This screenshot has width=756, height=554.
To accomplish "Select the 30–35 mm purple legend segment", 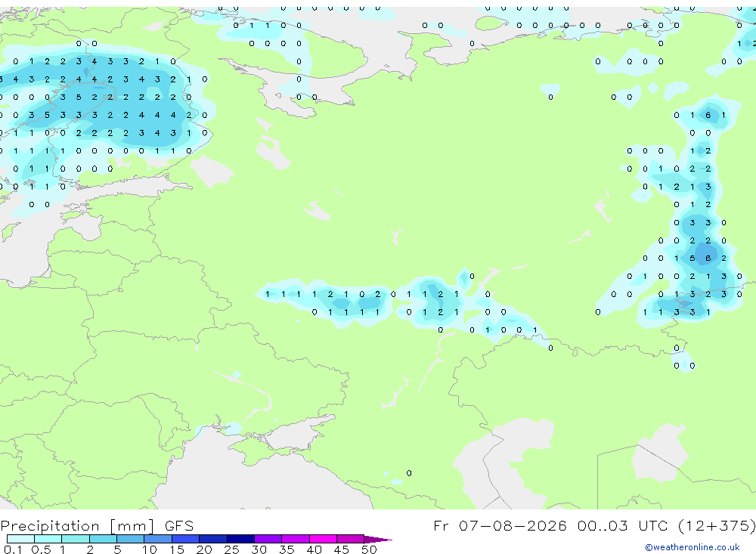I will [x=268, y=539].
